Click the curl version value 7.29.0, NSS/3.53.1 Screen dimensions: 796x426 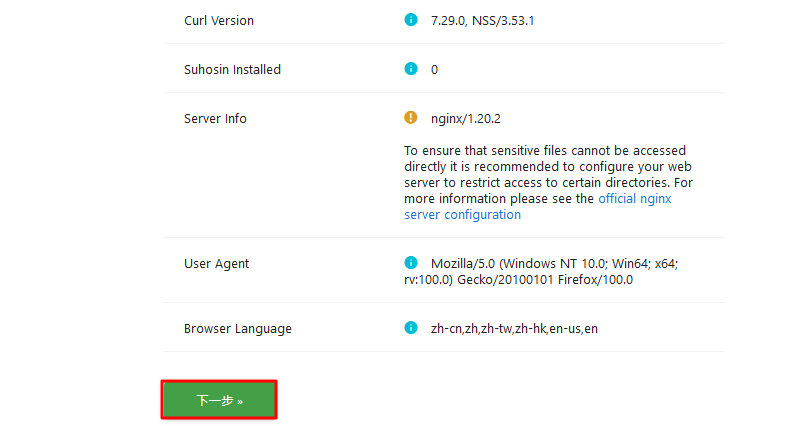tap(482, 21)
